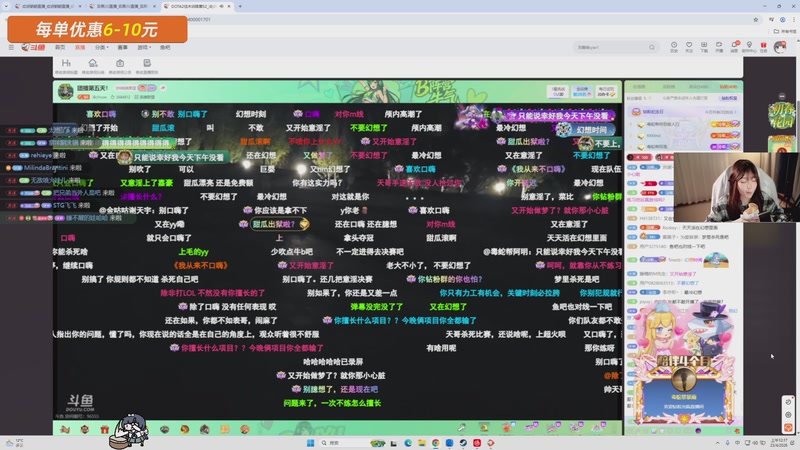The image size is (800, 450).
Task: Click the orange icon at bottom right sidebar
Action: point(788,427)
